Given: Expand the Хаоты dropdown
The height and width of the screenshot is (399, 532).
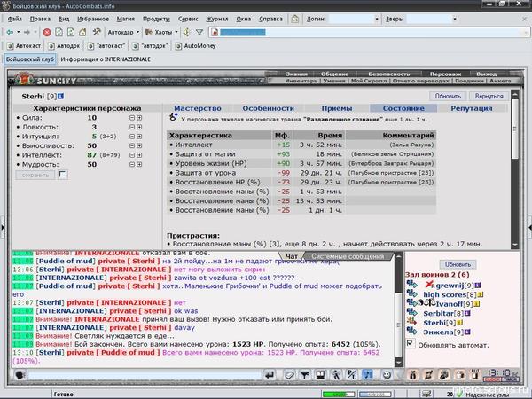Looking at the screenshot, I should coord(176,32).
